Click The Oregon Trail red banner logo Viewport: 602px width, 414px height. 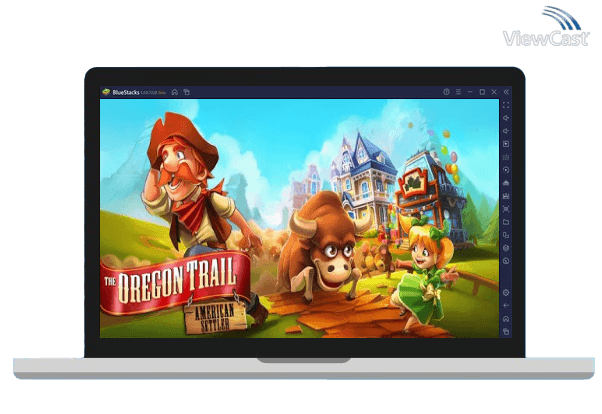[175, 282]
